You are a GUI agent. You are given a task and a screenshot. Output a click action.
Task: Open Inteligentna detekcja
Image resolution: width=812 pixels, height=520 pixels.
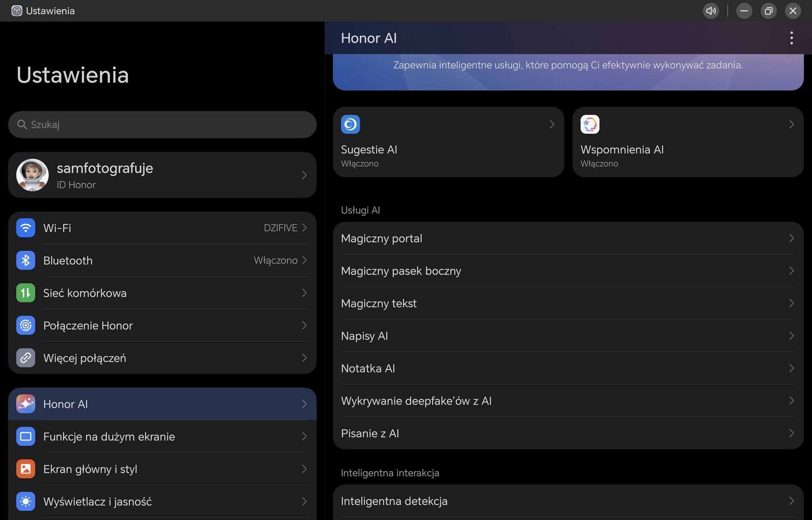568,501
